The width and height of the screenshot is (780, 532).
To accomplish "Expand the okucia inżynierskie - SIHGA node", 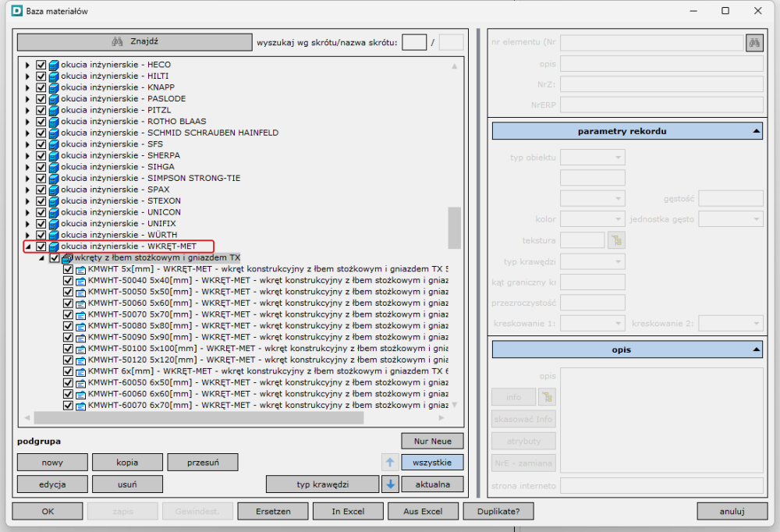I will [27, 167].
